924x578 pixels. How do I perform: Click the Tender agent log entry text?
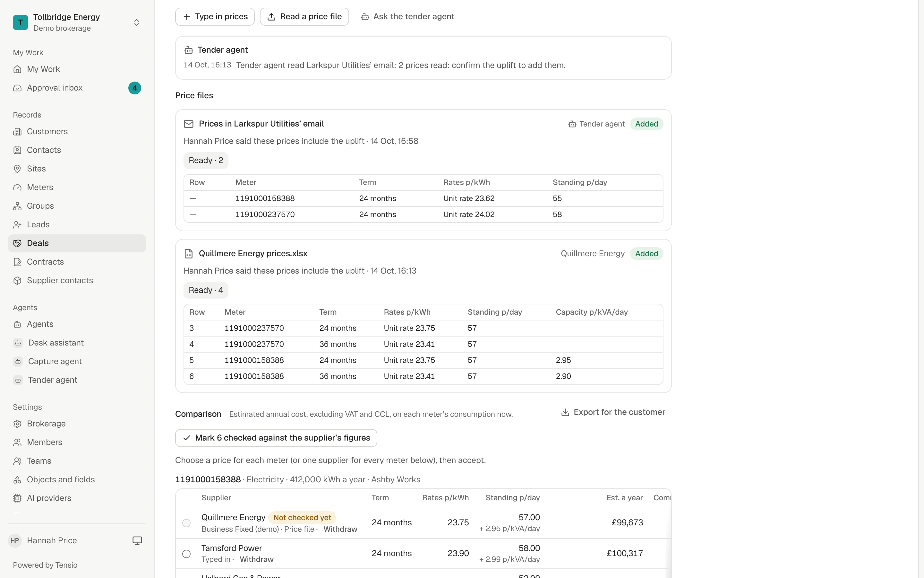tap(401, 66)
